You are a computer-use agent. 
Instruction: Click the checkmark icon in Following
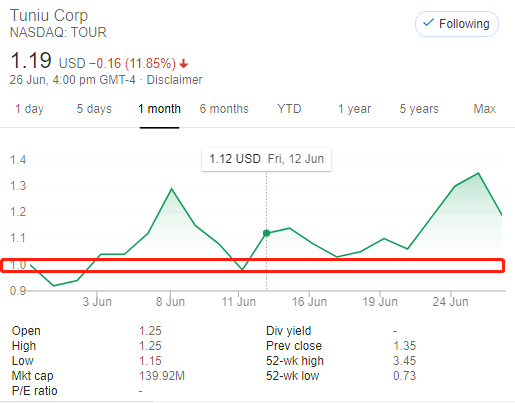pyautogui.click(x=428, y=23)
